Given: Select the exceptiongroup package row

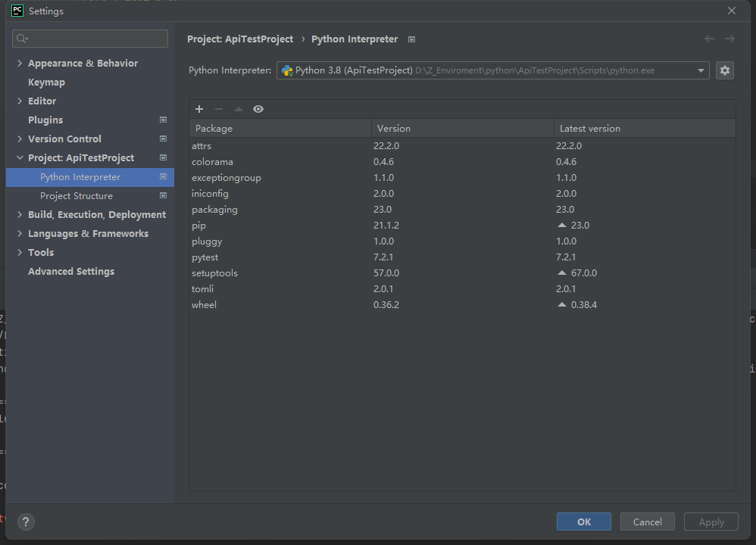Looking at the screenshot, I should coord(462,177).
